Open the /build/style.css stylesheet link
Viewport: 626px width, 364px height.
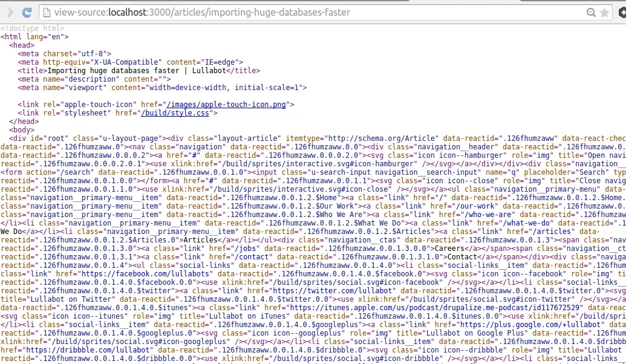tap(177, 113)
